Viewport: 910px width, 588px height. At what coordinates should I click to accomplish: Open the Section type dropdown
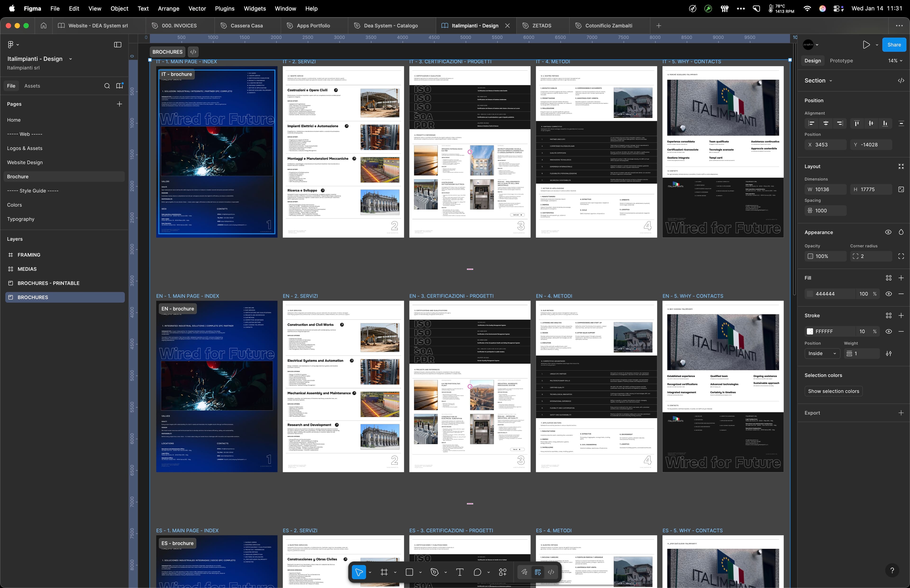tap(818, 81)
